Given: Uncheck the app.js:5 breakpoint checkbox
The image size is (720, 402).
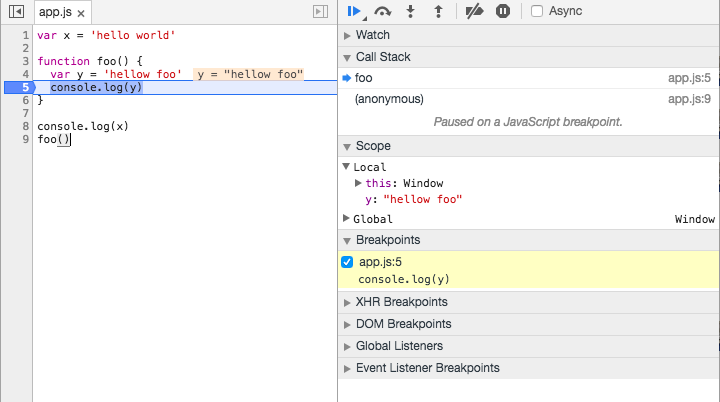Looking at the screenshot, I should [x=347, y=262].
